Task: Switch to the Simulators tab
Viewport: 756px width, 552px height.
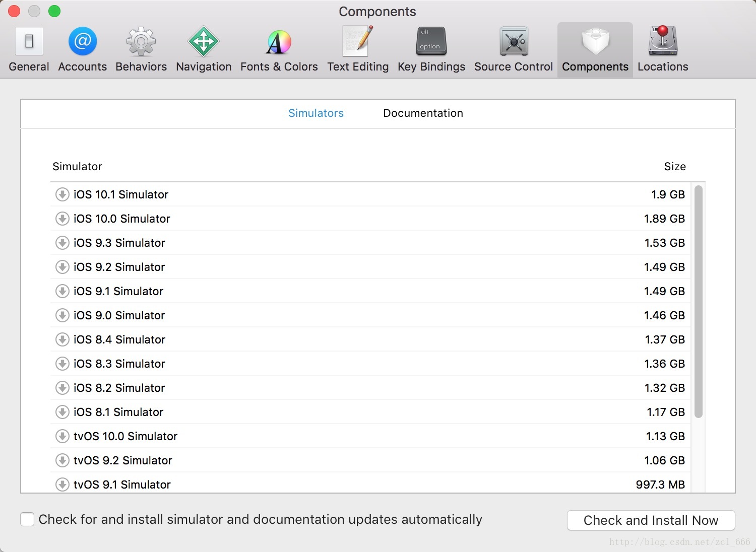Action: (x=316, y=113)
